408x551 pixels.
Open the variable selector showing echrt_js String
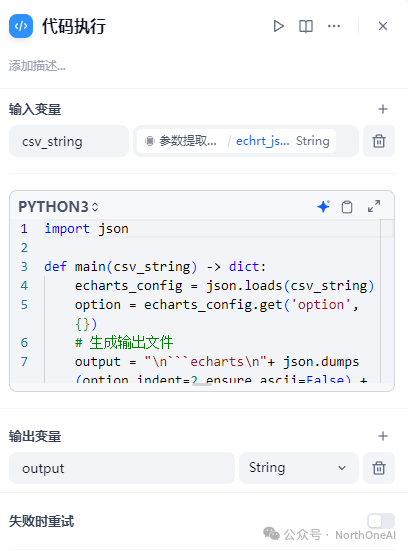245,141
